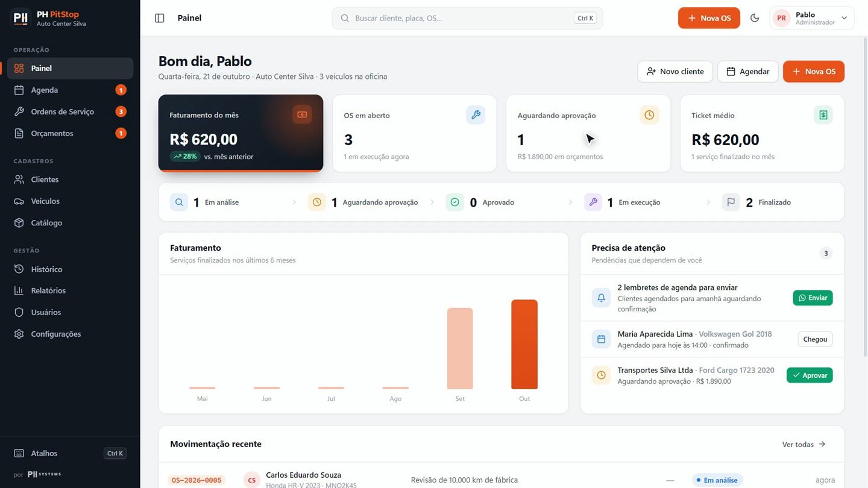Click the Finalizado flag icon
The height and width of the screenshot is (488, 868).
pyautogui.click(x=731, y=202)
